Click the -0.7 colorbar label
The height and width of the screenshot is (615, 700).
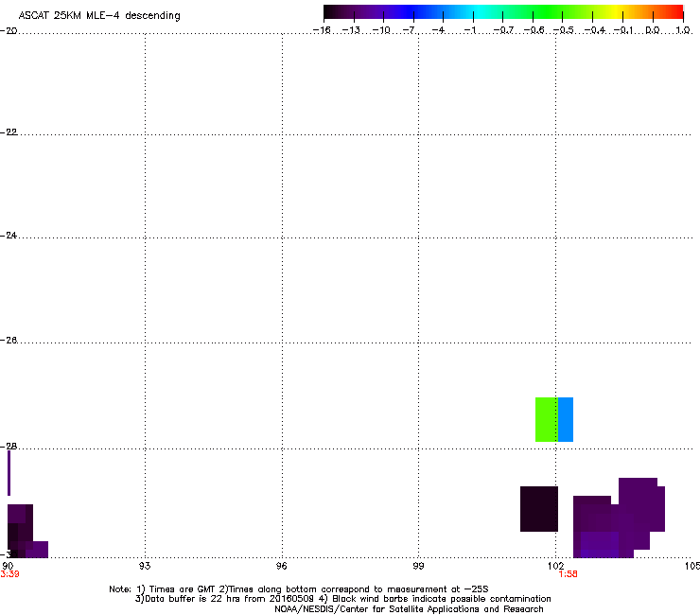pos(503,30)
